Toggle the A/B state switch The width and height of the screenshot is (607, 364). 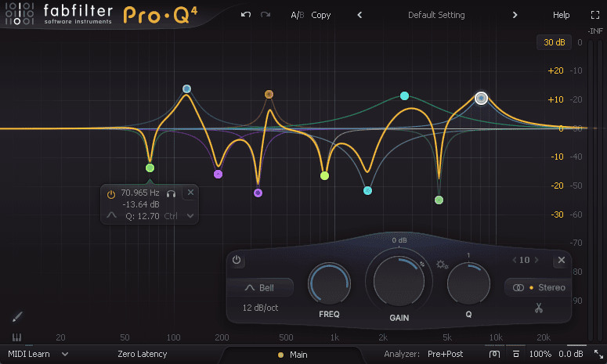298,15
